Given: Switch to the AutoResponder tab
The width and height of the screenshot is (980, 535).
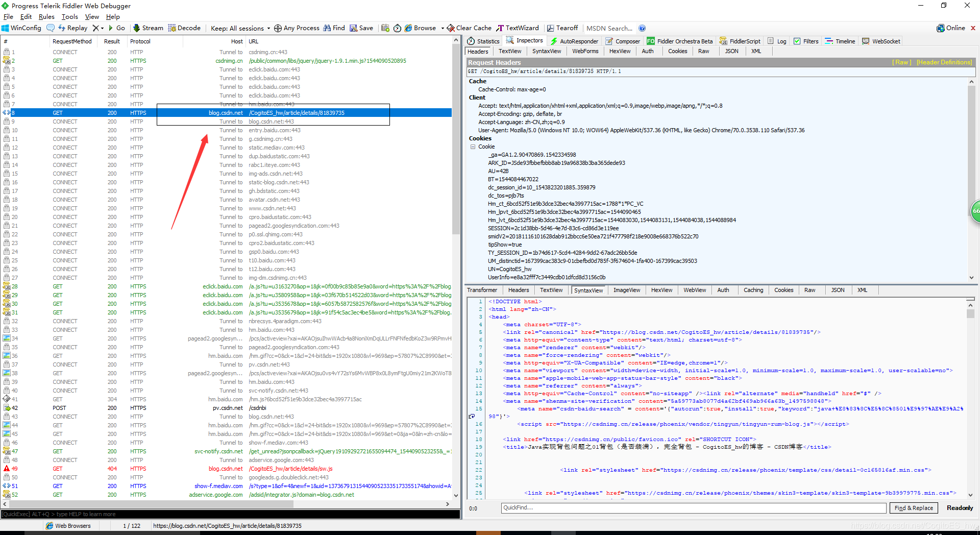Looking at the screenshot, I should [574, 41].
